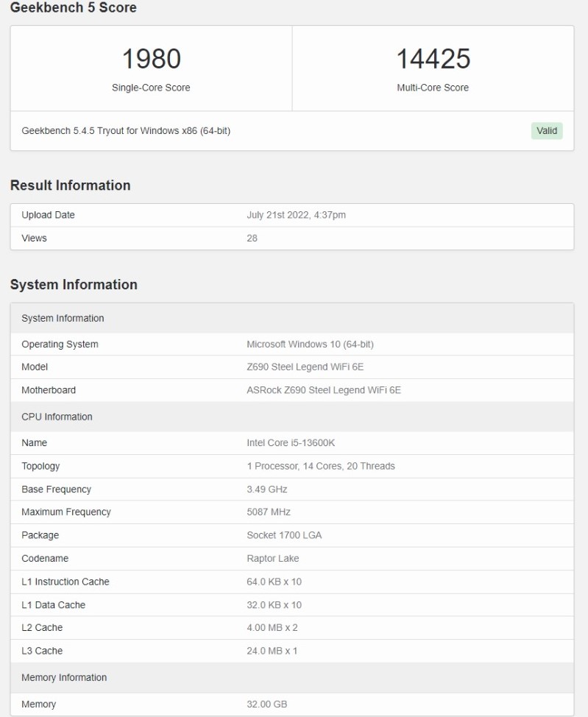Click the maximum frequency value 5087 MHz
Viewport: 588px width, 717px height.
click(x=269, y=512)
